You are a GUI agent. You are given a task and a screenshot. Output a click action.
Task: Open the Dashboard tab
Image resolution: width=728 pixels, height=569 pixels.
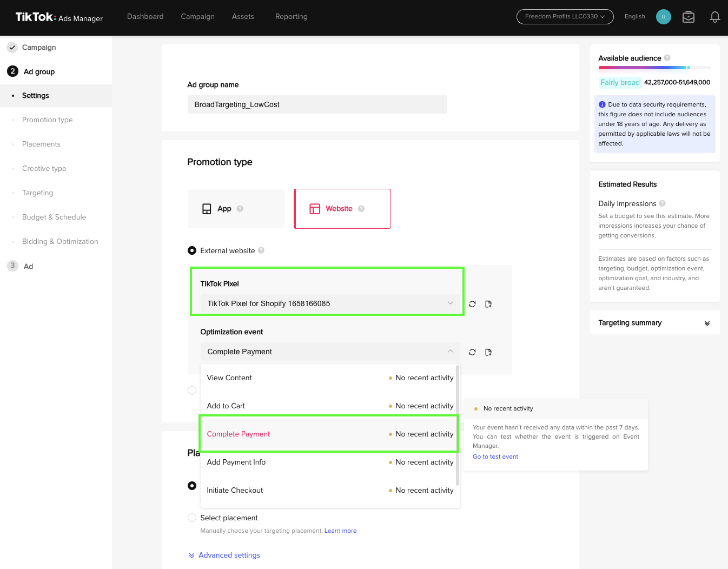click(145, 17)
